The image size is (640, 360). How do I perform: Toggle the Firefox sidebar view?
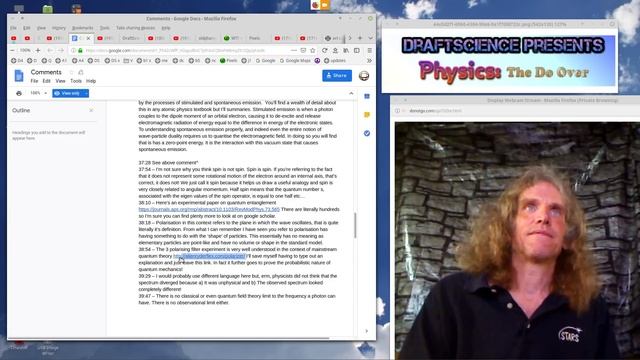click(x=357, y=50)
